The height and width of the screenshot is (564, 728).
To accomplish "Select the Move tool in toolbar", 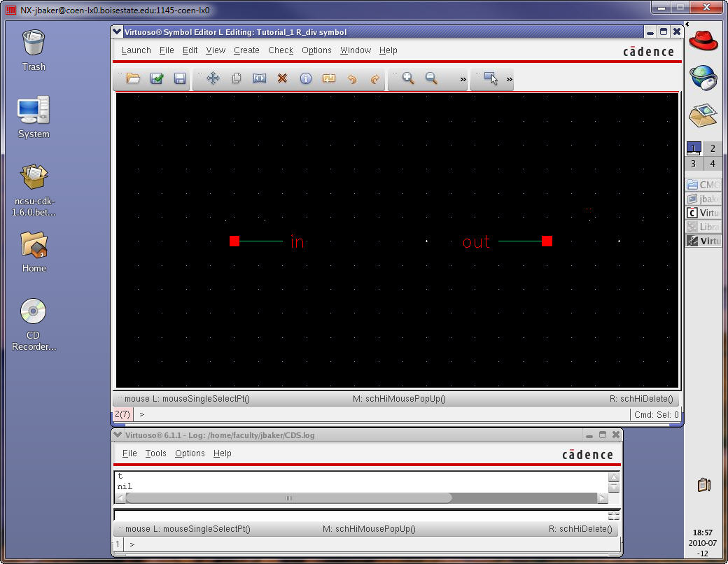I will pos(213,79).
